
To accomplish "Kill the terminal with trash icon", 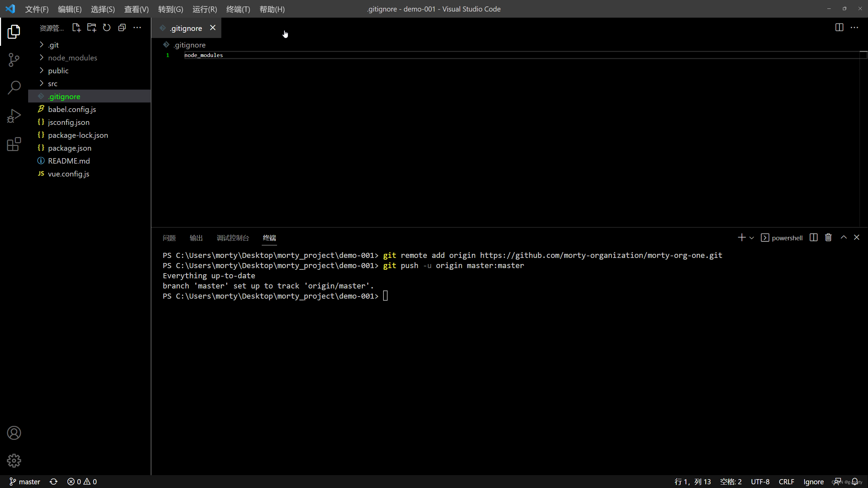I will click(828, 238).
